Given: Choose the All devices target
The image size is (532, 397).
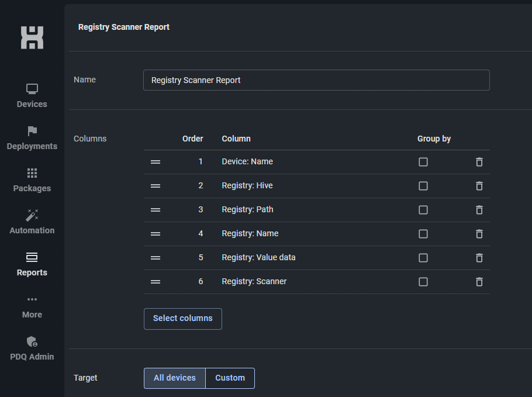Looking at the screenshot, I should (x=175, y=378).
